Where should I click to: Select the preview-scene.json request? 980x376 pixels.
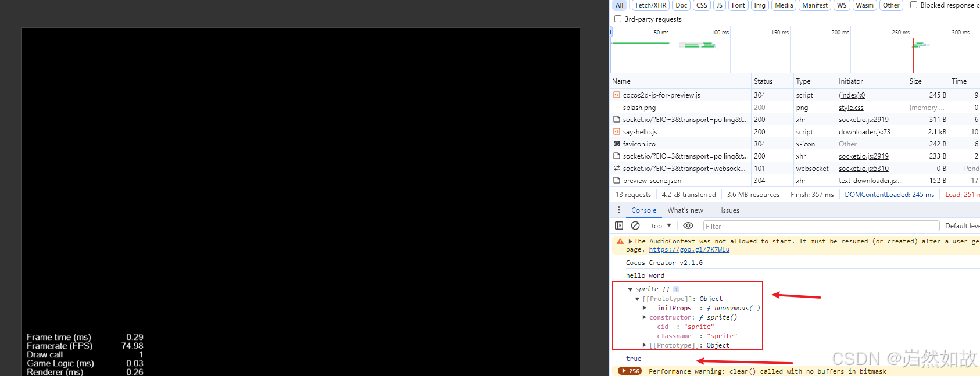(652, 181)
